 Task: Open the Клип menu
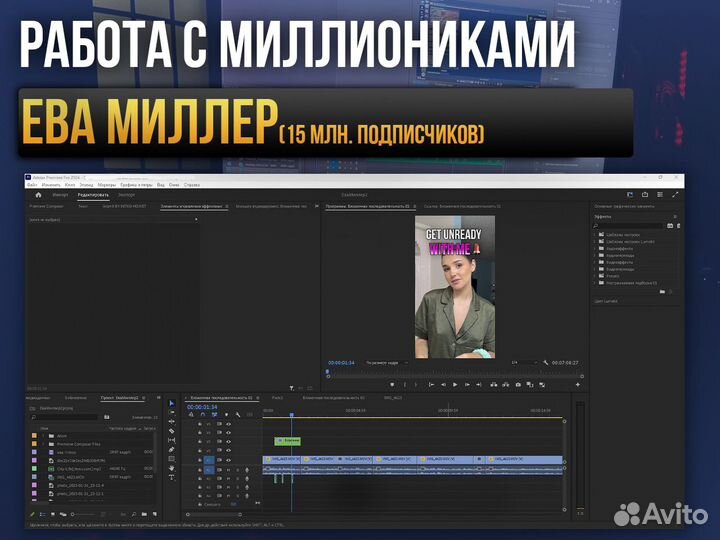pos(70,185)
